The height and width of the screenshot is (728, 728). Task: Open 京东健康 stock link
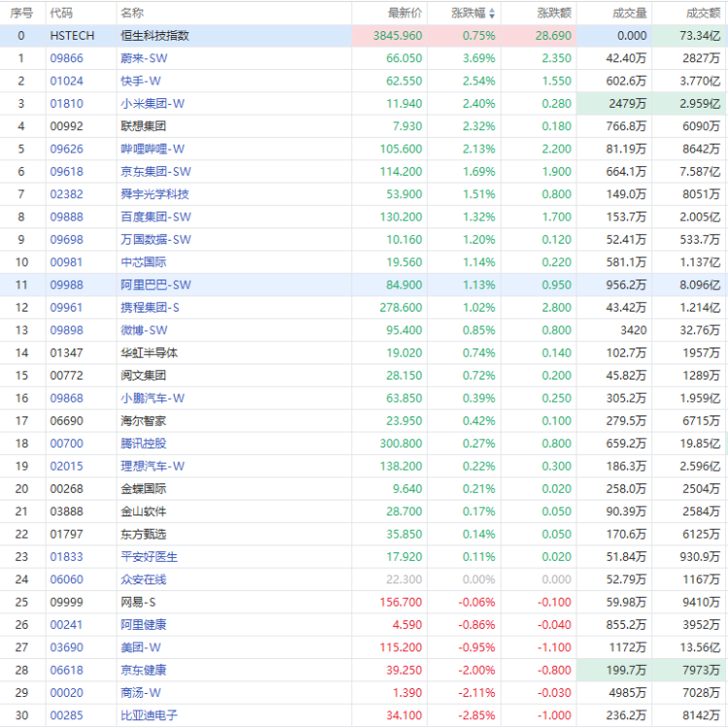click(143, 671)
